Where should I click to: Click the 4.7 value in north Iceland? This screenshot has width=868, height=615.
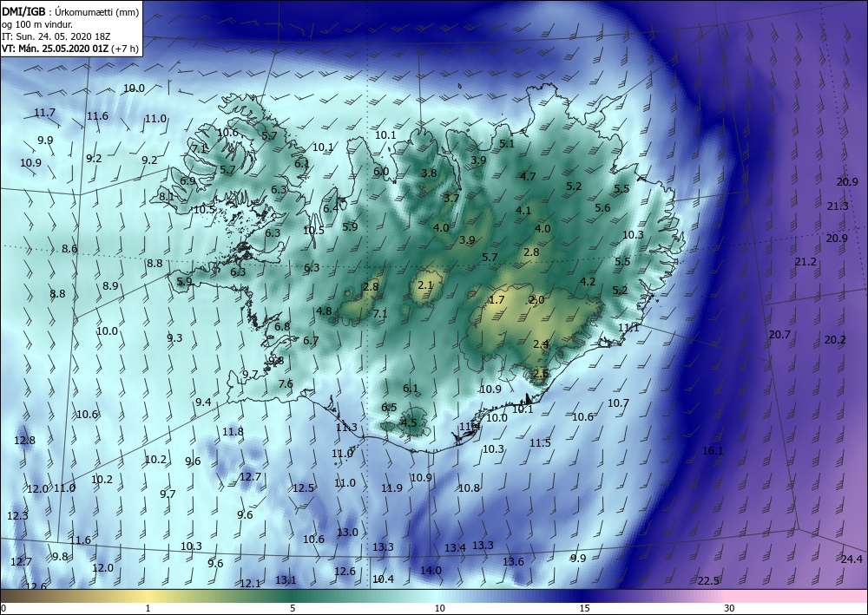(528, 176)
